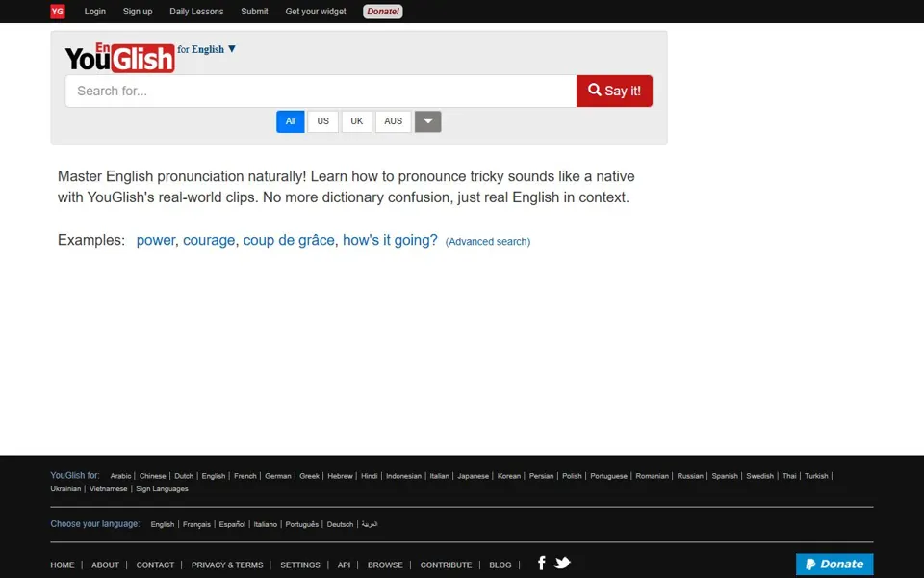Screen dimensions: 924x578
Task: Switch site language to Français
Action: pos(196,524)
